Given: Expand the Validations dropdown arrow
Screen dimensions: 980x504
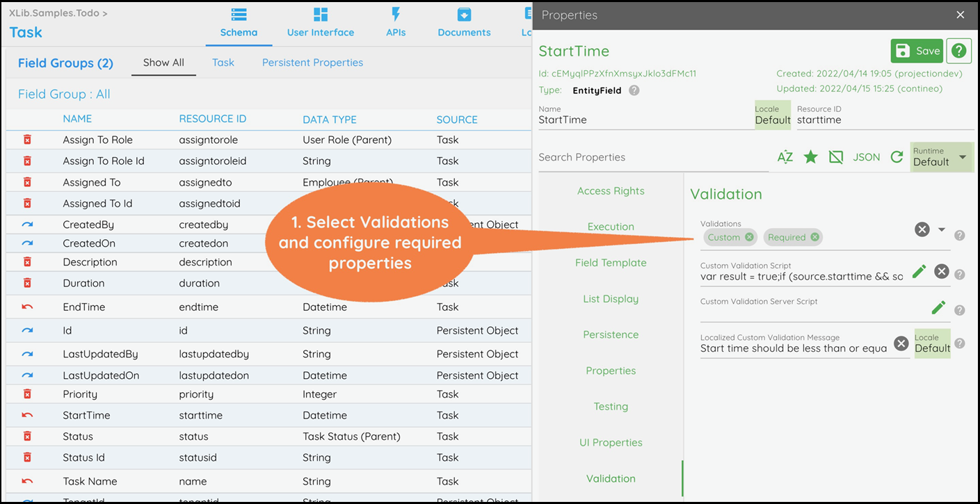Looking at the screenshot, I should click(942, 229).
